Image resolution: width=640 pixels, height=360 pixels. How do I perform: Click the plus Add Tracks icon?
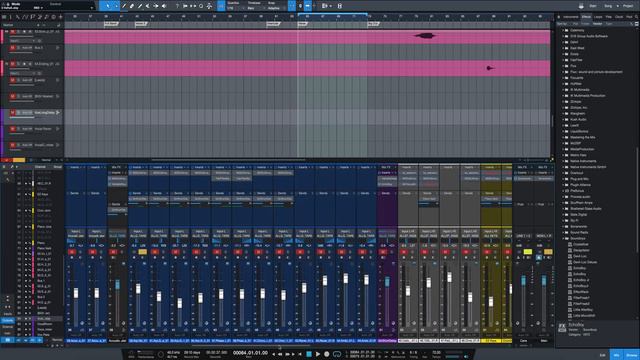(x=60, y=17)
